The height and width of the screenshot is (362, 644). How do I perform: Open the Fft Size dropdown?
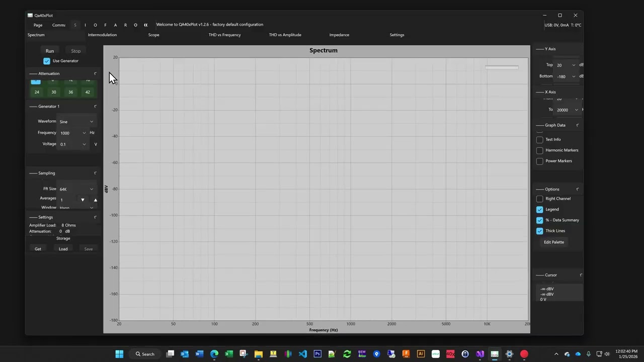coord(76,189)
